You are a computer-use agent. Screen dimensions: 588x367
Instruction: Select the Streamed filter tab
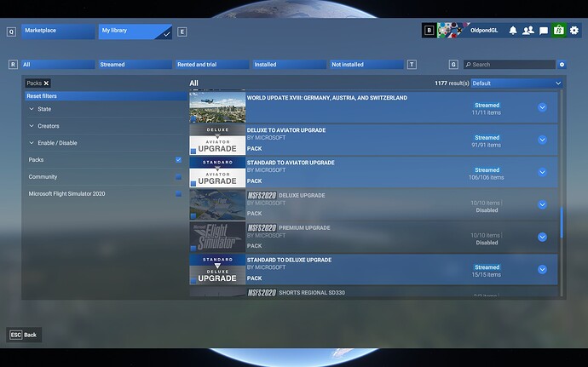[x=135, y=65]
